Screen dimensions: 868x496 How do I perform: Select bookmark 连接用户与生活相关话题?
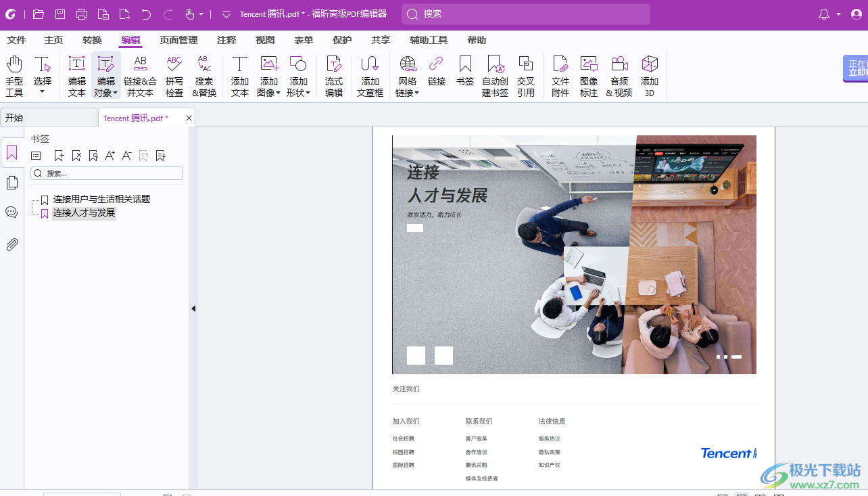click(x=103, y=198)
